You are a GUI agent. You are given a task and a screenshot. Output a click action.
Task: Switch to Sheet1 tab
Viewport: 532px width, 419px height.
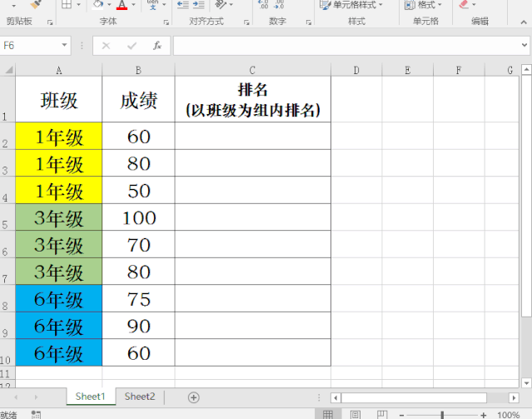[x=91, y=397]
